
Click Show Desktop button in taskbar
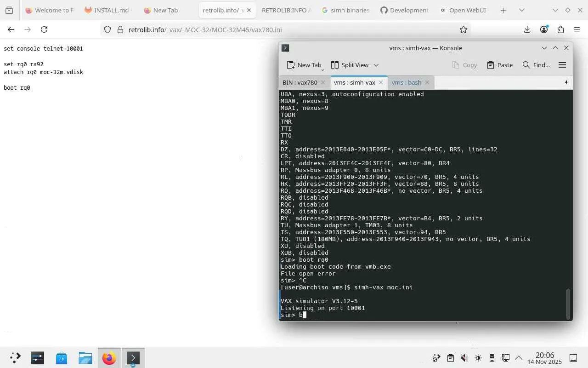573,358
